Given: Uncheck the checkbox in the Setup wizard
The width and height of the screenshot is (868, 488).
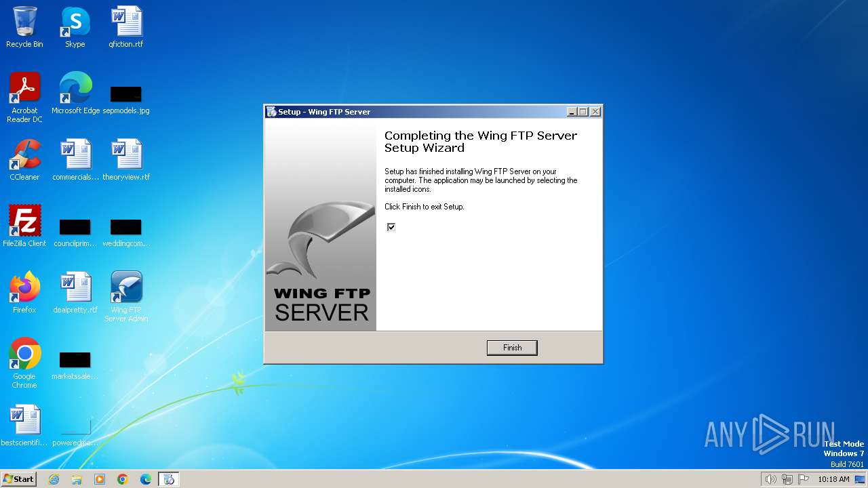Looking at the screenshot, I should pos(391,227).
